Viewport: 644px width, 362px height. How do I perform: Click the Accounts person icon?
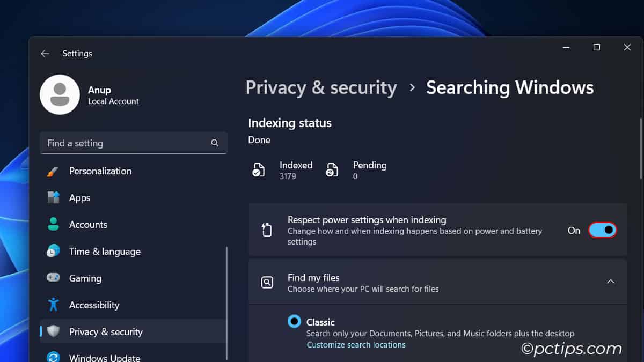tap(53, 225)
